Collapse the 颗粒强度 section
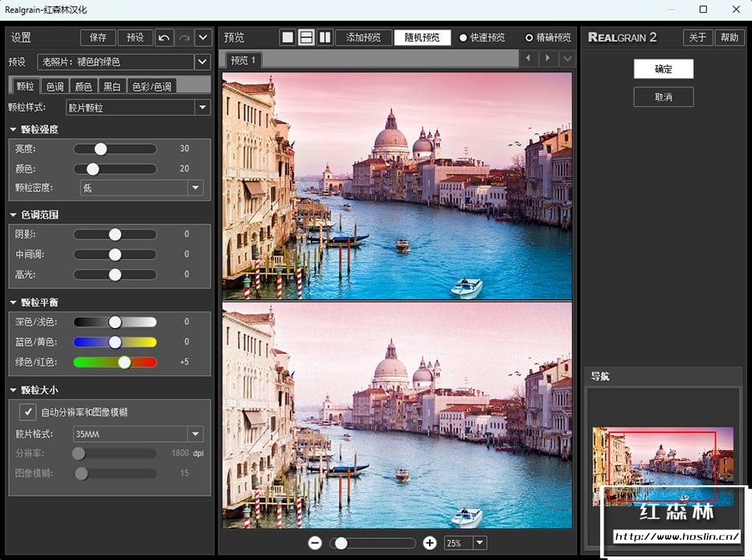Image resolution: width=752 pixels, height=560 pixels. [x=14, y=129]
